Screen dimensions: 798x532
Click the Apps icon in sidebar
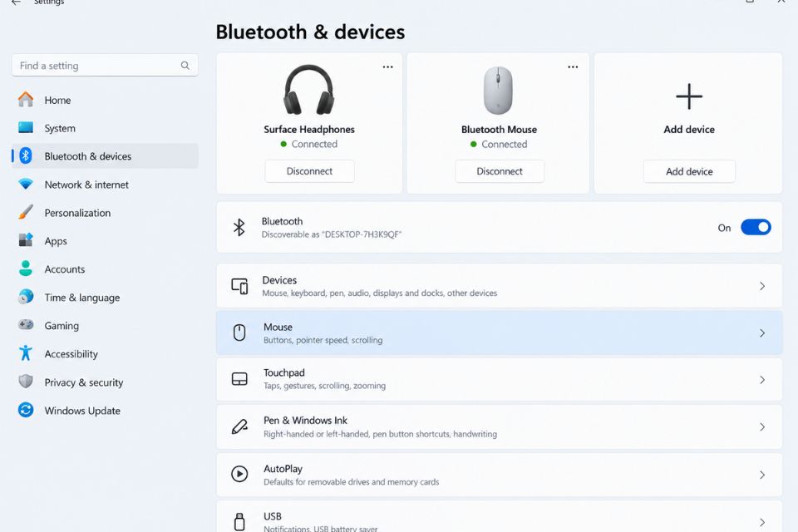[26, 239]
